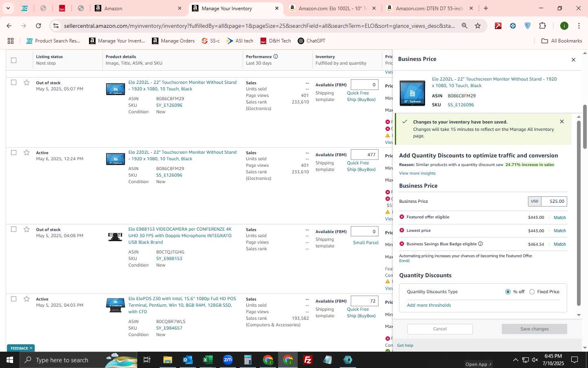The image size is (588, 368).
Task: Close the Business Price side panel
Action: [x=573, y=60]
